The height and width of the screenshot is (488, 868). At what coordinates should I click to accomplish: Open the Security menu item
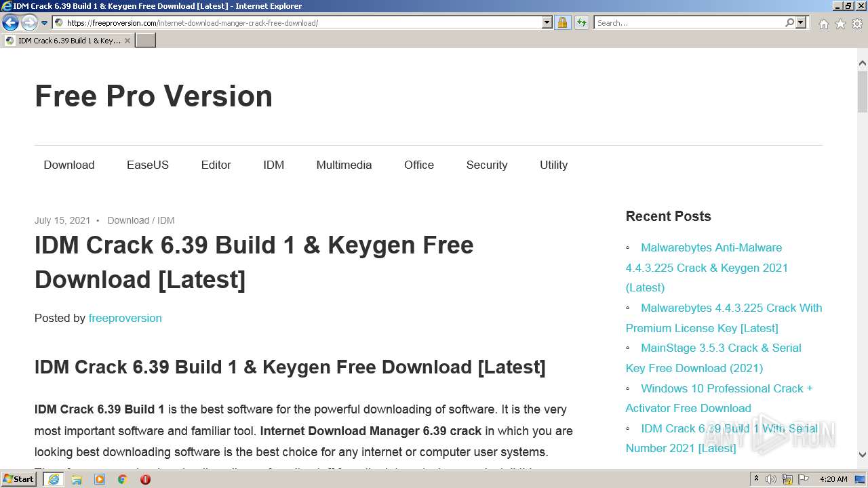(487, 165)
